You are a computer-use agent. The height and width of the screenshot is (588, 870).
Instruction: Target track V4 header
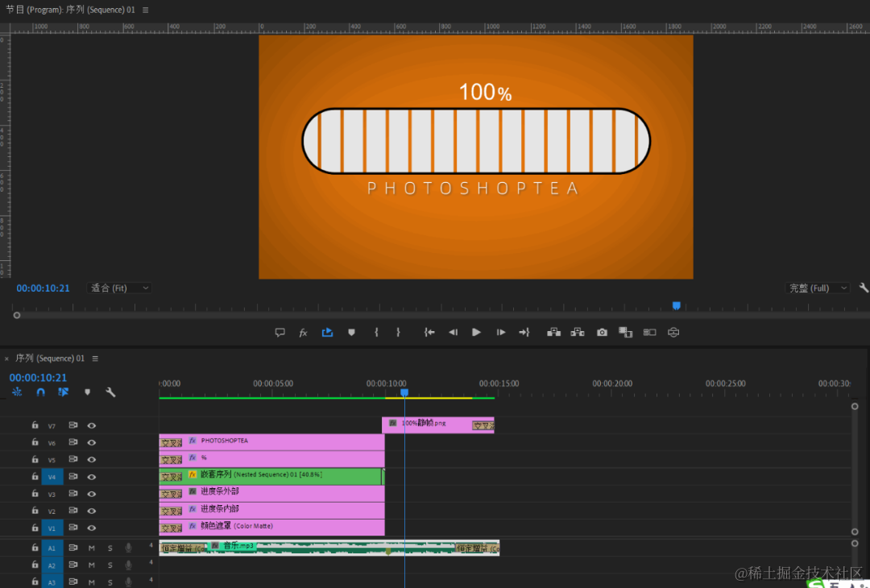(52, 477)
